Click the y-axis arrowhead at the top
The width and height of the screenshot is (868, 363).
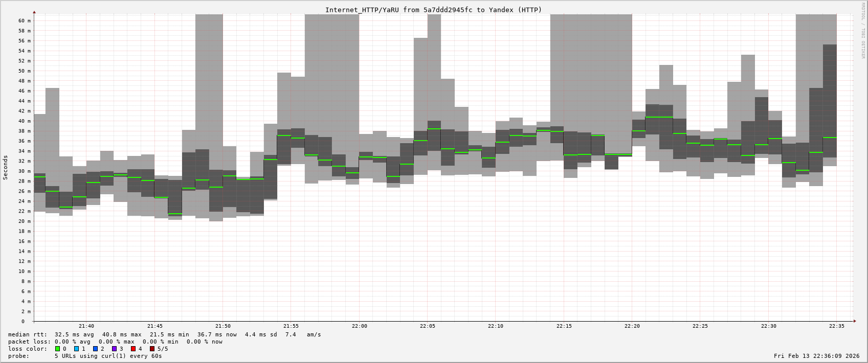(34, 12)
